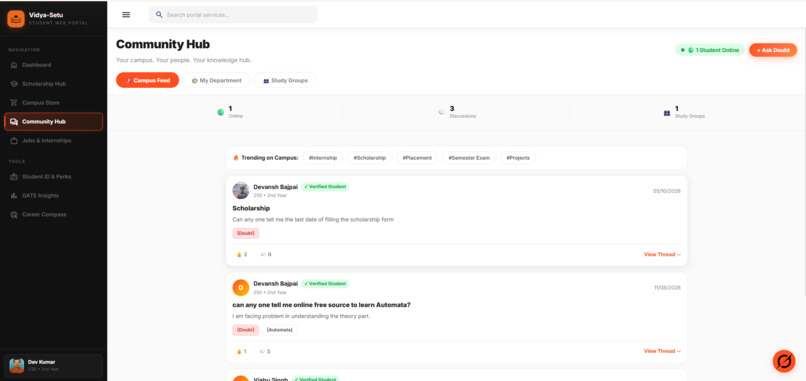The height and width of the screenshot is (381, 806).
Task: Toggle the hamburger menu icon
Action: tap(126, 15)
